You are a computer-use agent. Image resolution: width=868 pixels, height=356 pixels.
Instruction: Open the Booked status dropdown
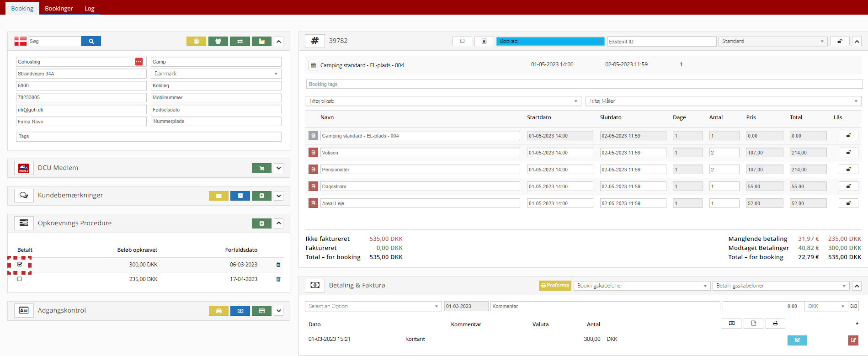click(x=550, y=41)
